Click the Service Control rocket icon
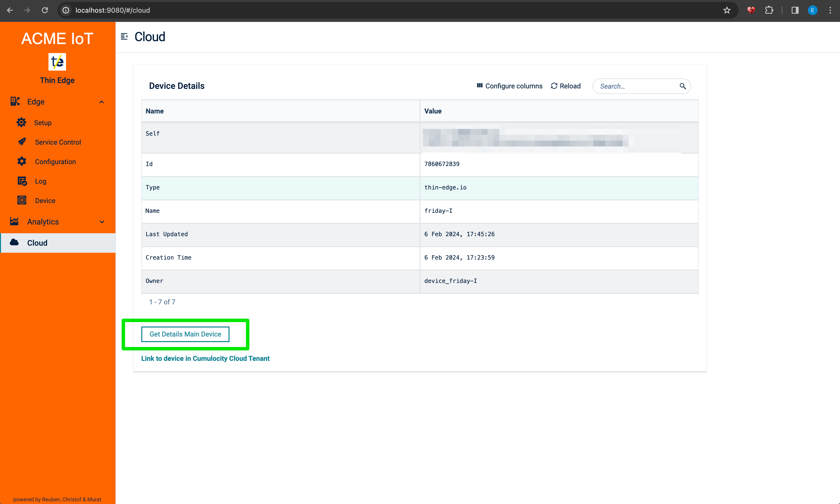The height and width of the screenshot is (504, 840). (x=22, y=142)
